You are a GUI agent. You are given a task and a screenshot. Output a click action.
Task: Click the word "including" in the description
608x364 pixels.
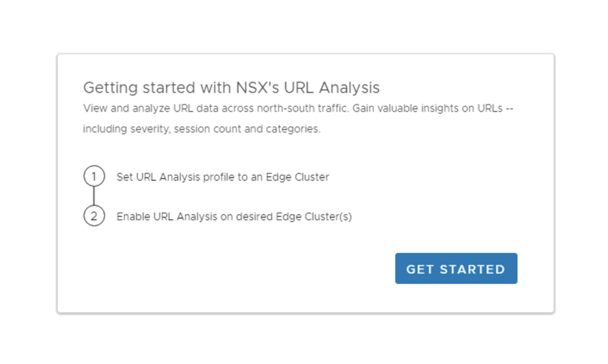(x=102, y=129)
